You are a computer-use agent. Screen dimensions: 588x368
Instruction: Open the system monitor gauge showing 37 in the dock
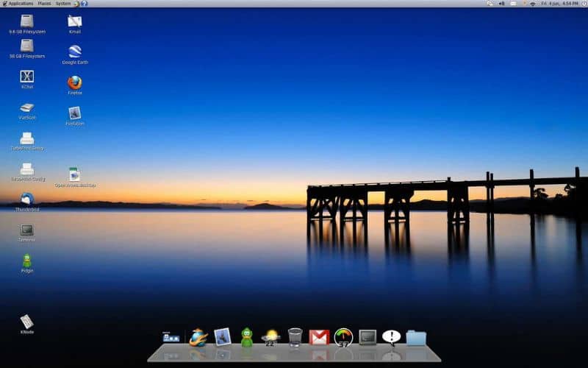(343, 337)
